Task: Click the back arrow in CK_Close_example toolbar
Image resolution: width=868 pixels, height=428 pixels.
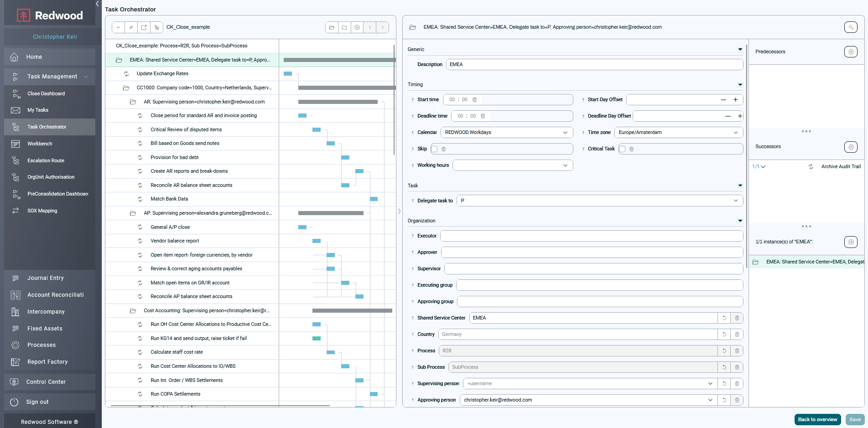Action: point(119,27)
